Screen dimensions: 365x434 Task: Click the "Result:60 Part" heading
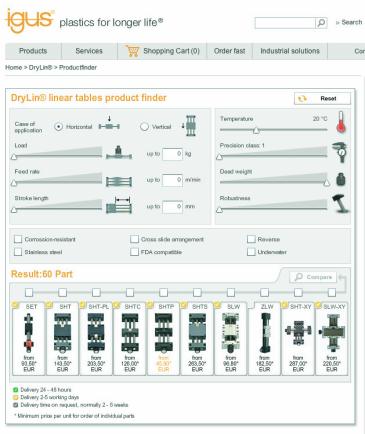(42, 274)
